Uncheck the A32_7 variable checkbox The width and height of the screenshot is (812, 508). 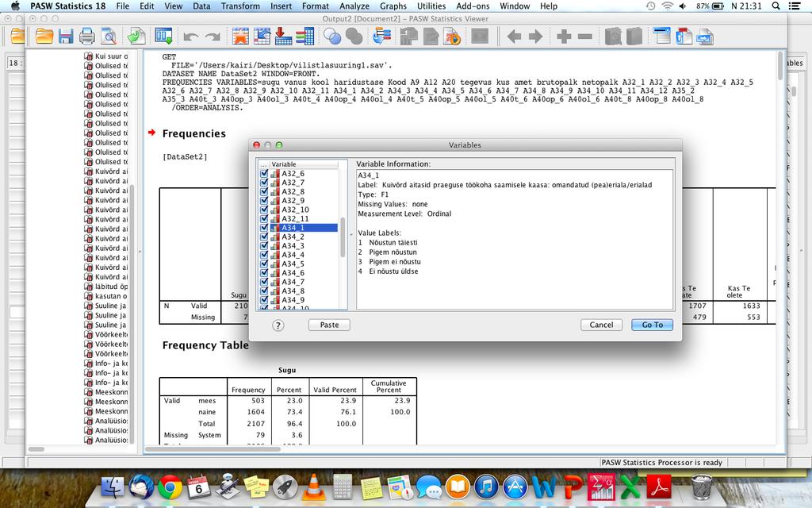coord(264,183)
